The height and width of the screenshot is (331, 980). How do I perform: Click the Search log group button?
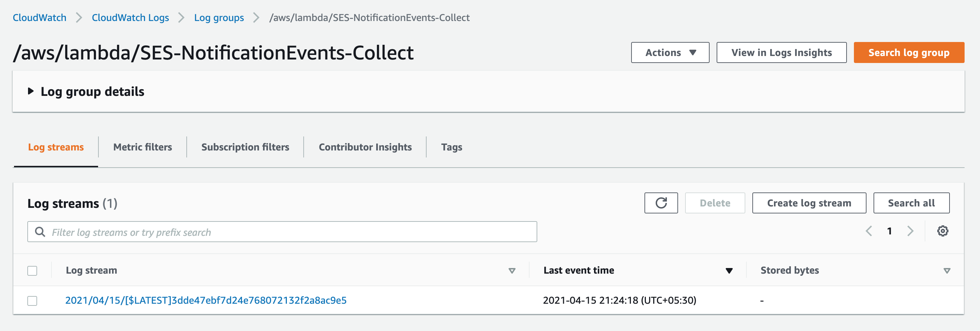pos(909,52)
